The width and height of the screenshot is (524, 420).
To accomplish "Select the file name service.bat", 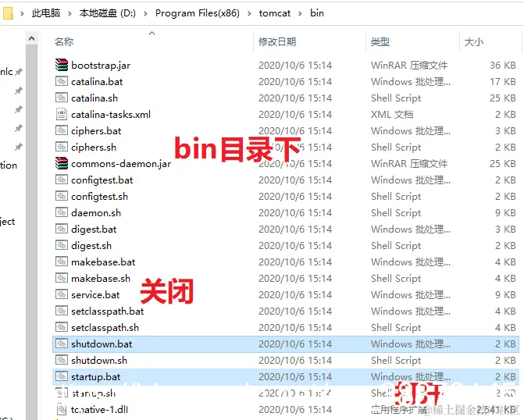I will coord(95,294).
